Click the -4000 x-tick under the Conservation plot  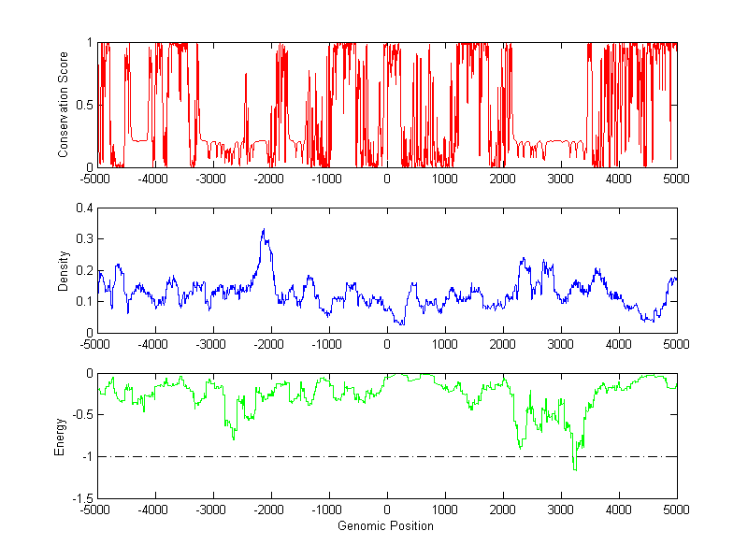(x=152, y=179)
